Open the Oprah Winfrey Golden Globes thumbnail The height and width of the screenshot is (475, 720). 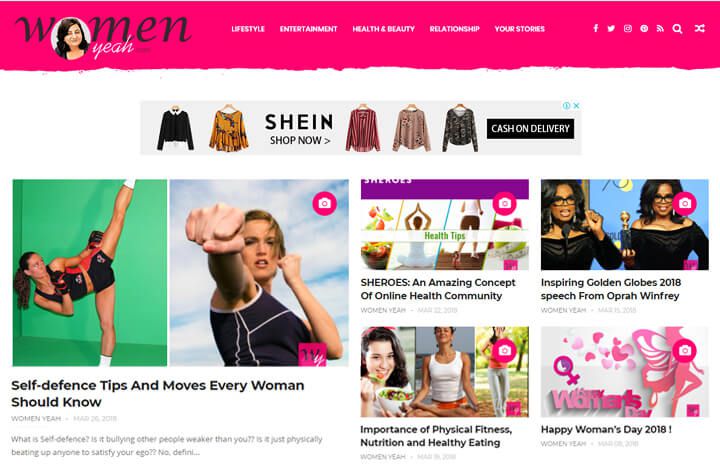click(624, 225)
